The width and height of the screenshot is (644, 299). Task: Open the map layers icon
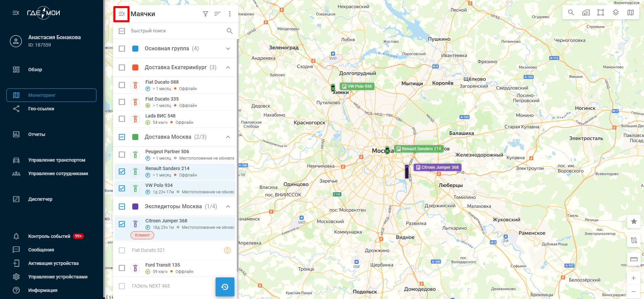(616, 12)
